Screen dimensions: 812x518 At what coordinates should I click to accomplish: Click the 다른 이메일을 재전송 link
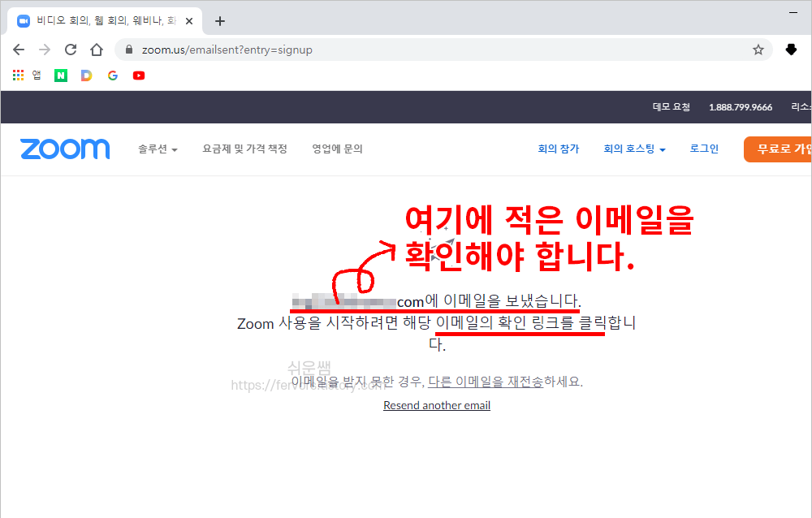486,382
